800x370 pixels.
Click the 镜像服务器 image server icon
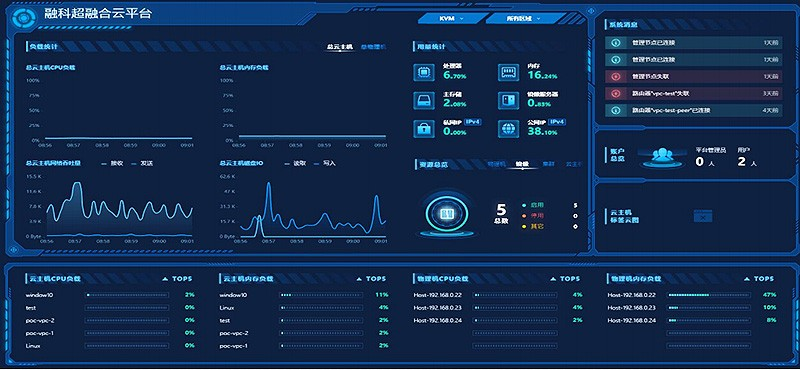(508, 100)
